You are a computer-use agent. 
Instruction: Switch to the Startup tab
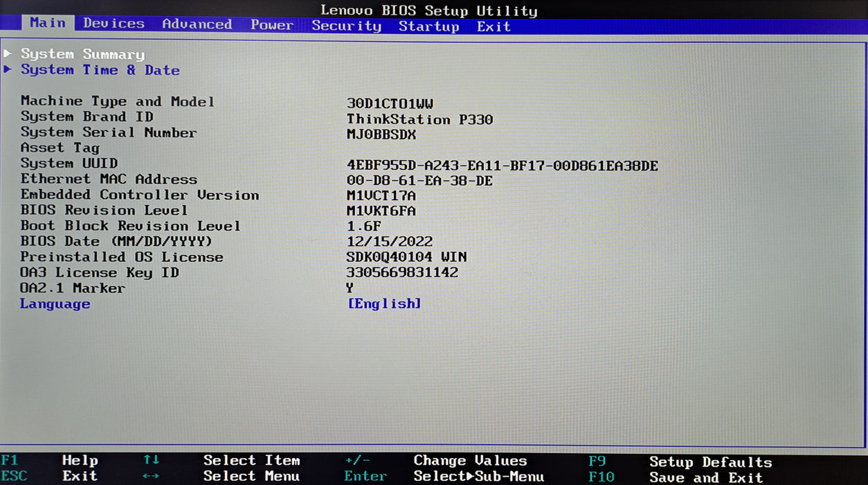tap(429, 26)
